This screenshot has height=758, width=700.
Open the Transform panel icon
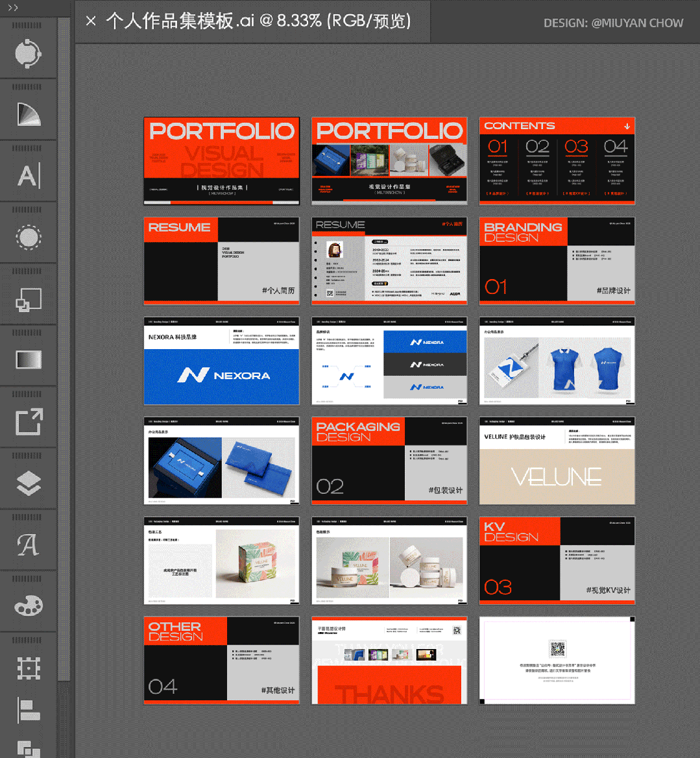(28, 668)
